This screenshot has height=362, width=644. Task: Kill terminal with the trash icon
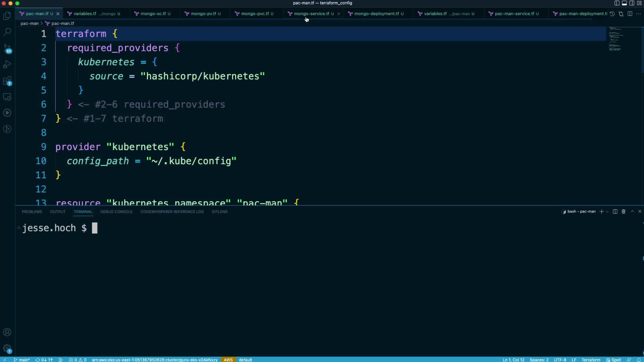tap(624, 212)
